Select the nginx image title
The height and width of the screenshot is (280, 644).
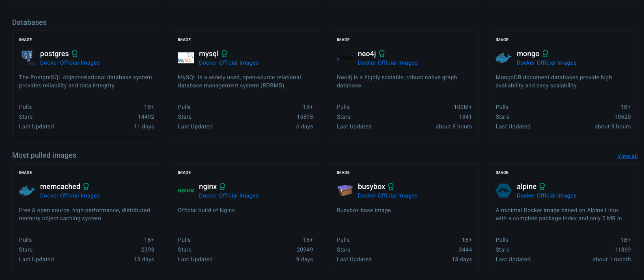point(208,187)
